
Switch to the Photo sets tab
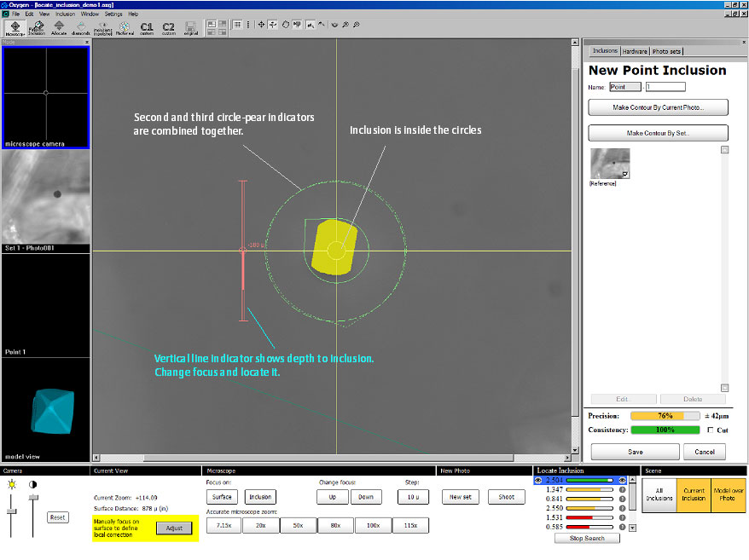click(666, 52)
